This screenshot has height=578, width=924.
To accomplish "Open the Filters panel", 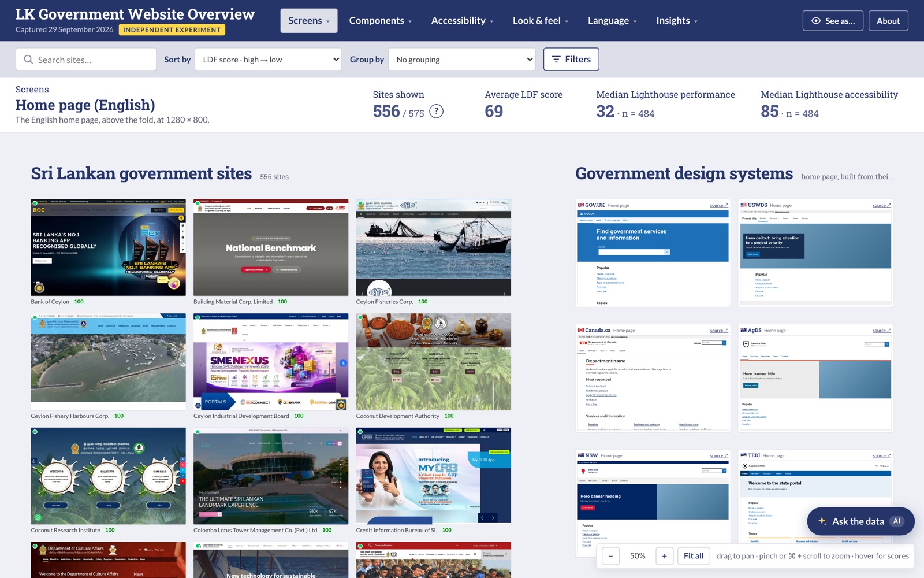I will tap(571, 59).
